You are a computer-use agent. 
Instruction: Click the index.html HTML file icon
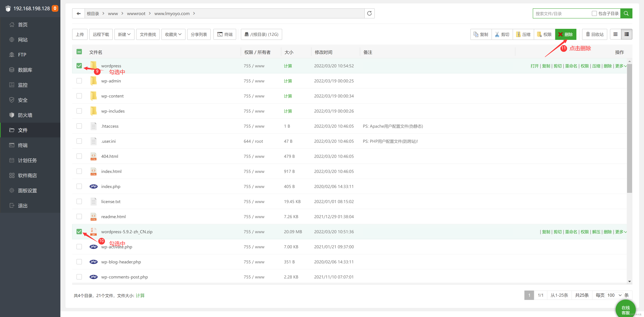coord(93,171)
